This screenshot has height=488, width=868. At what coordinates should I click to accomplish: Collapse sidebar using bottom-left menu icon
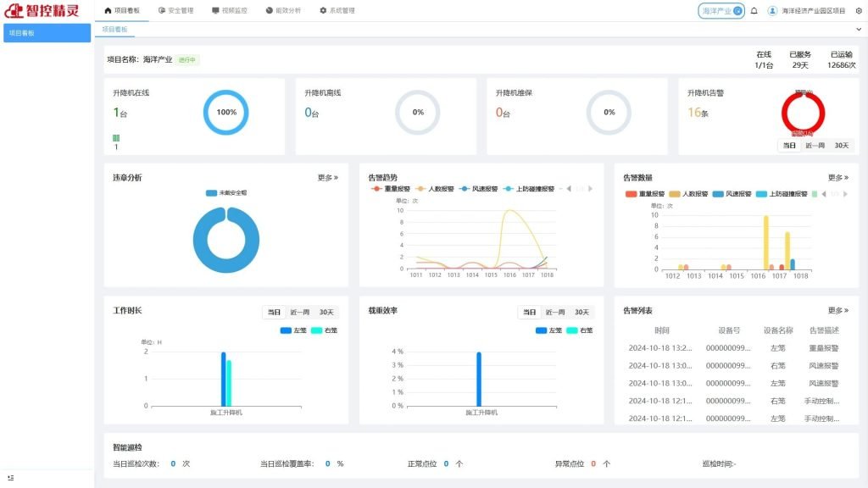(10, 479)
